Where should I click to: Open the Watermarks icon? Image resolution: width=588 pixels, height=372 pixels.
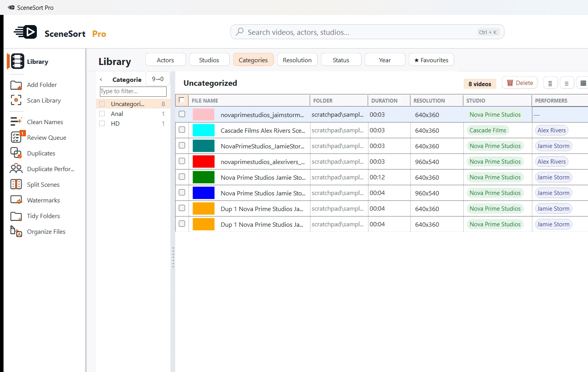tap(16, 200)
